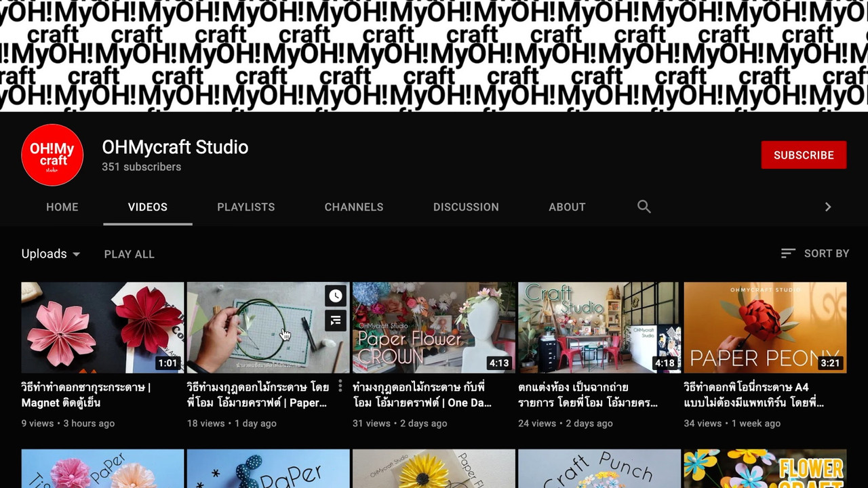The width and height of the screenshot is (868, 488).
Task: Expand the Uploads dropdown
Action: click(51, 253)
